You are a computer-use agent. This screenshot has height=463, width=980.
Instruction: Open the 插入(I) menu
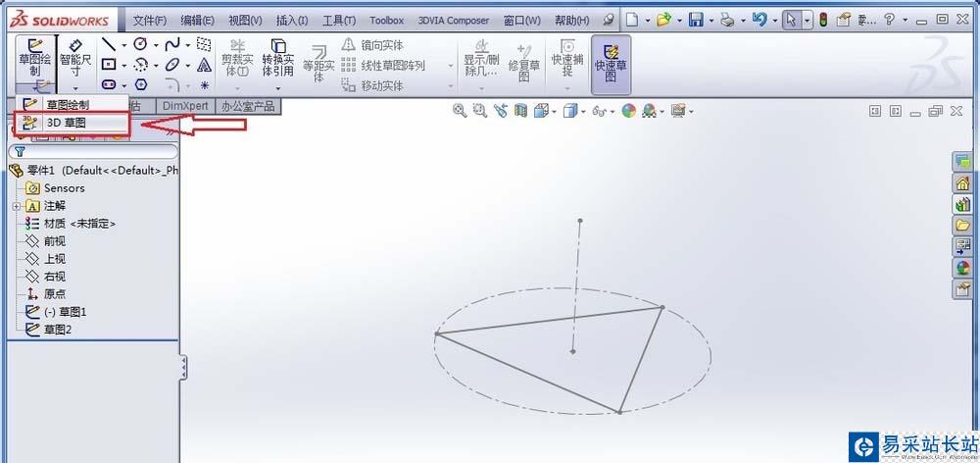point(292,20)
